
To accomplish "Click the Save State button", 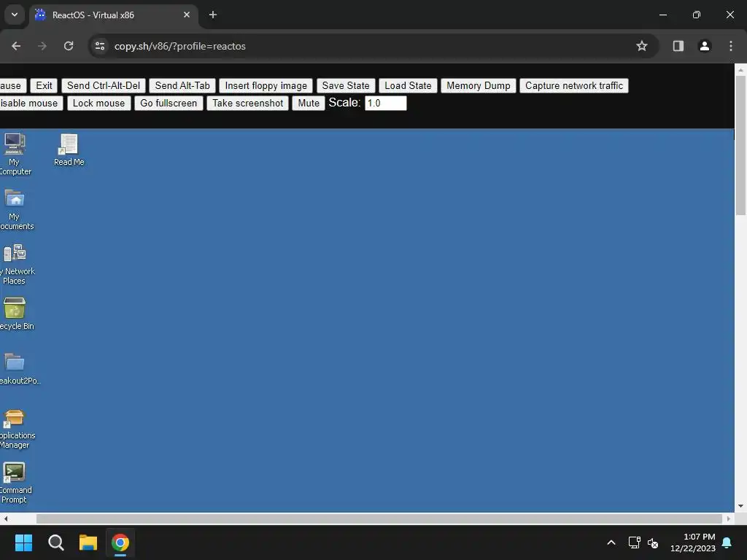I will click(346, 86).
